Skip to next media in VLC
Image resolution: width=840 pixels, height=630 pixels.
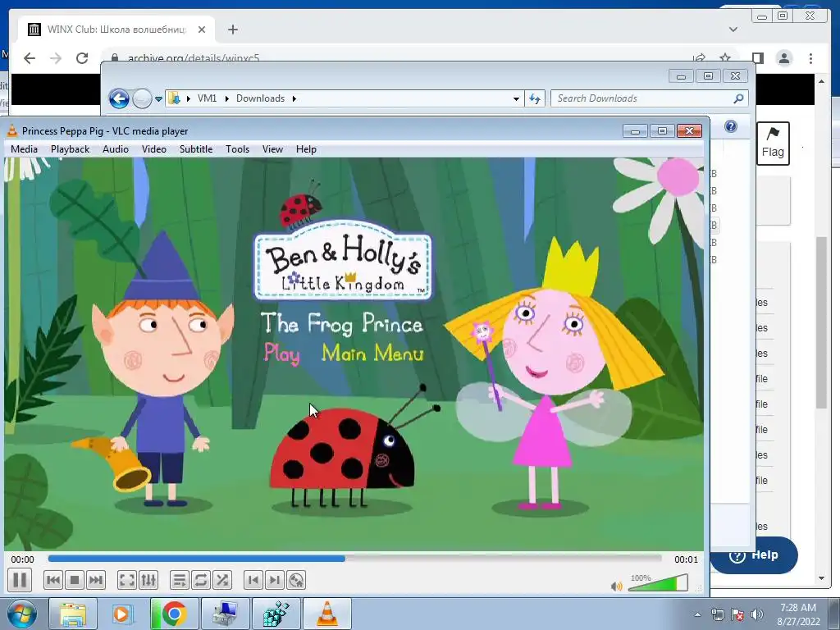pos(96,580)
